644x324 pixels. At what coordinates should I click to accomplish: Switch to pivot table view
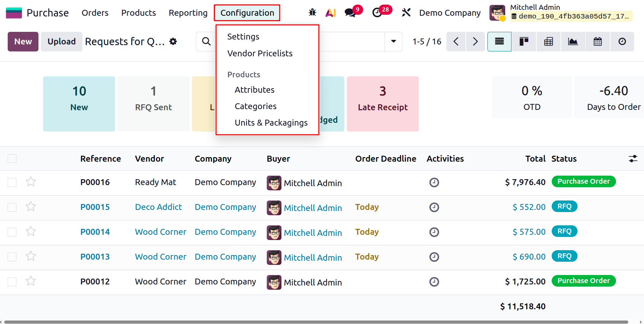click(549, 42)
